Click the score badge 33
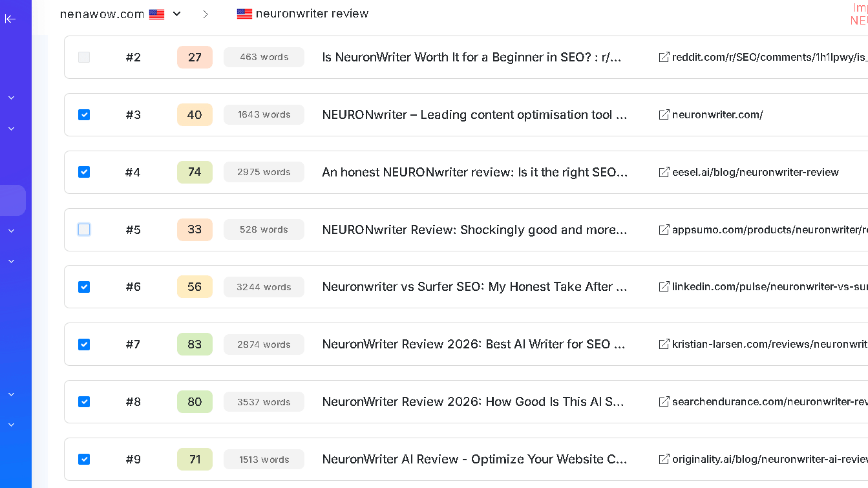The height and width of the screenshot is (488, 868). click(195, 229)
